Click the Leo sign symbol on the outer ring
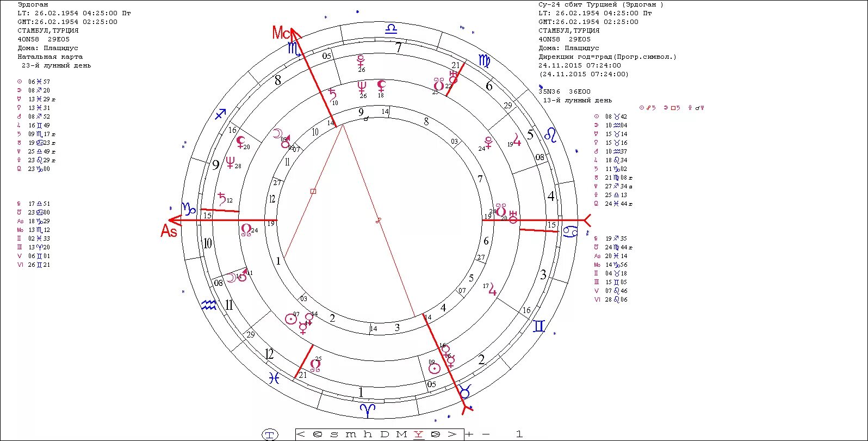 tap(550, 134)
